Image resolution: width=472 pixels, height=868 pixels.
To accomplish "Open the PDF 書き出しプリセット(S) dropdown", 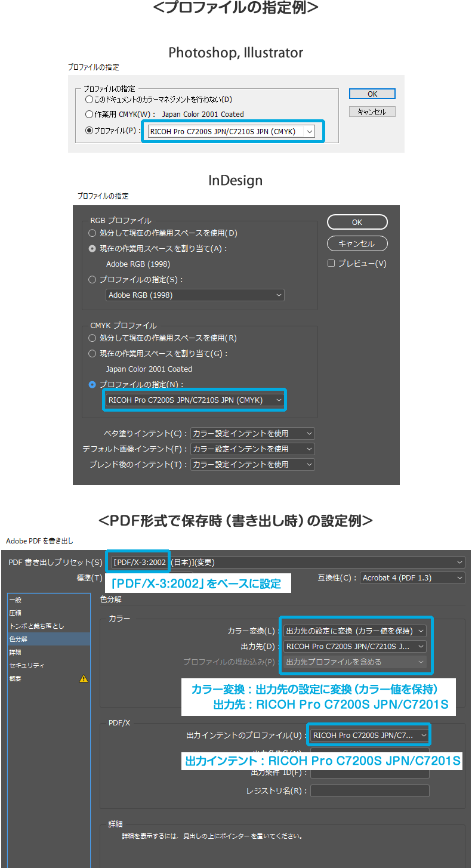I will 288,562.
